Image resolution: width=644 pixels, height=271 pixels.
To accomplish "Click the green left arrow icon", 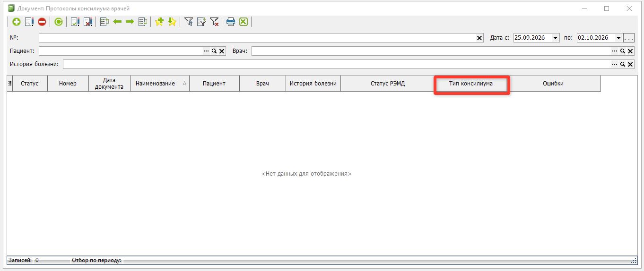I will click(117, 22).
